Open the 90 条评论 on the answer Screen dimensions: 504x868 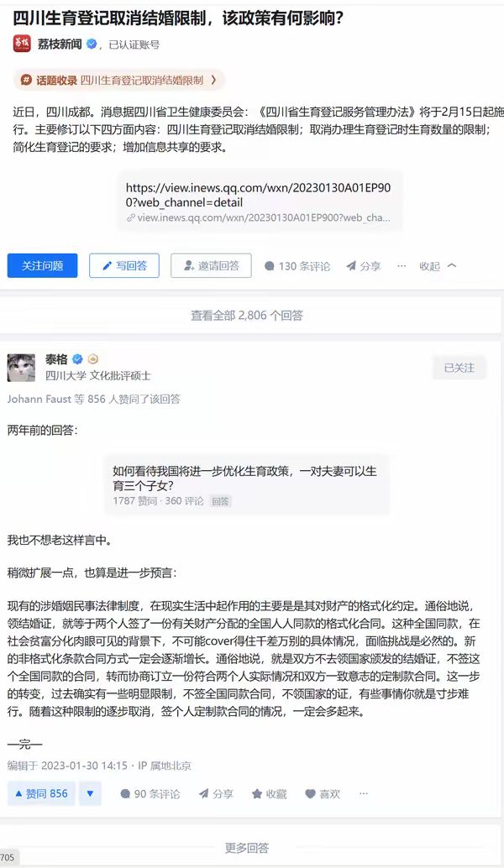click(150, 794)
